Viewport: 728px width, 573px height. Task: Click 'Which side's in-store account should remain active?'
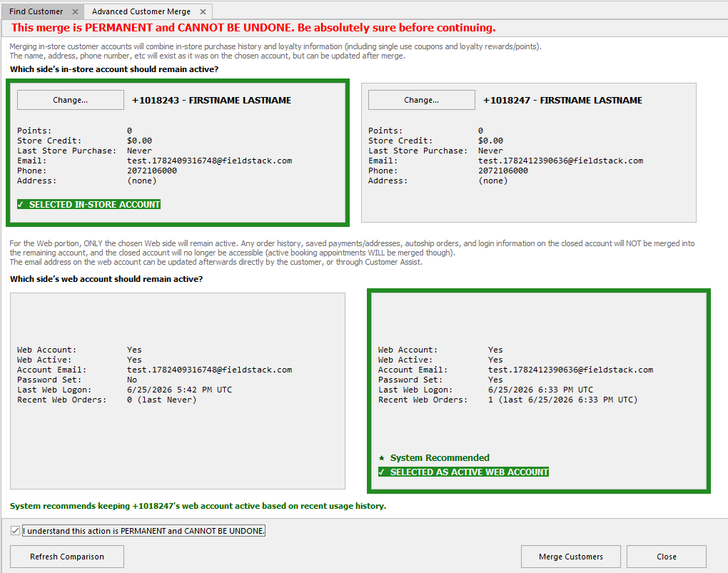click(x=114, y=69)
